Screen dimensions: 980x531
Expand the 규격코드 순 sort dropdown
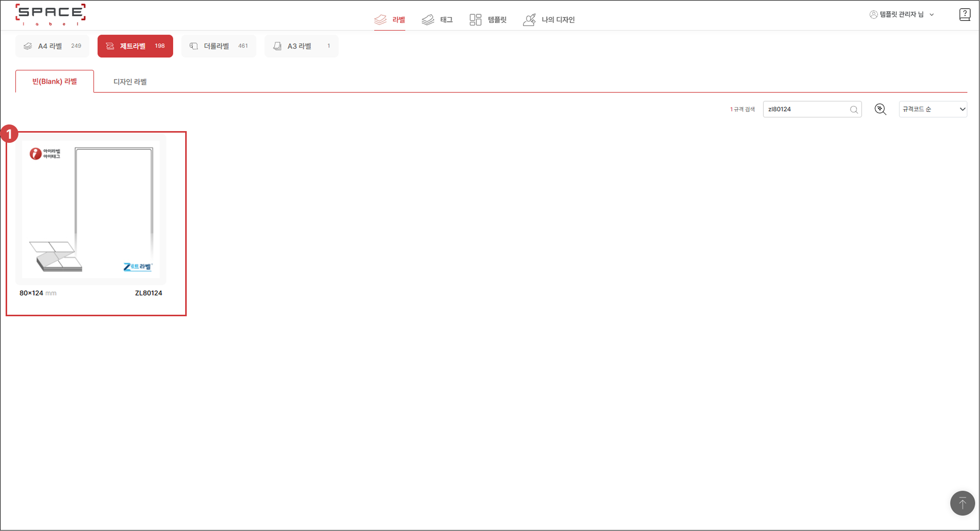[933, 109]
